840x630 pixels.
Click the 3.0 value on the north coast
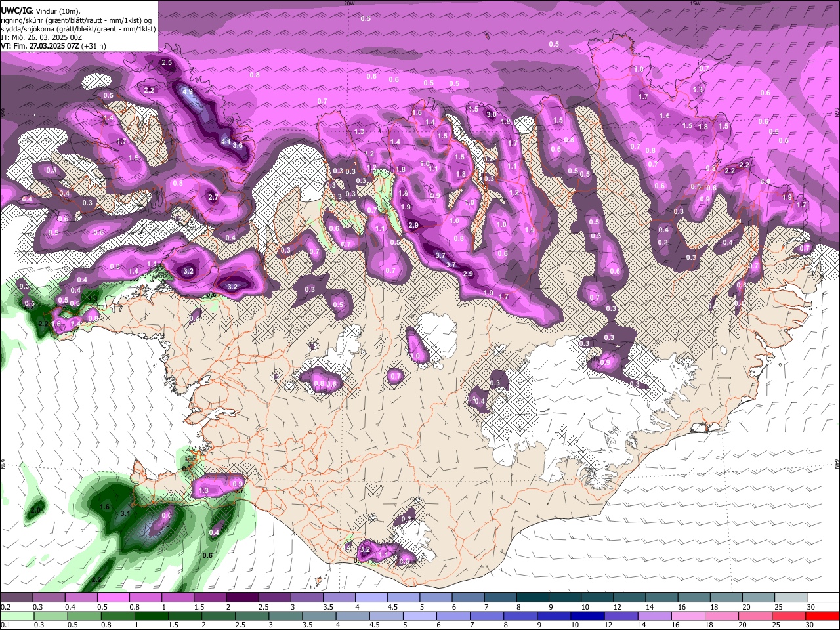[491, 115]
